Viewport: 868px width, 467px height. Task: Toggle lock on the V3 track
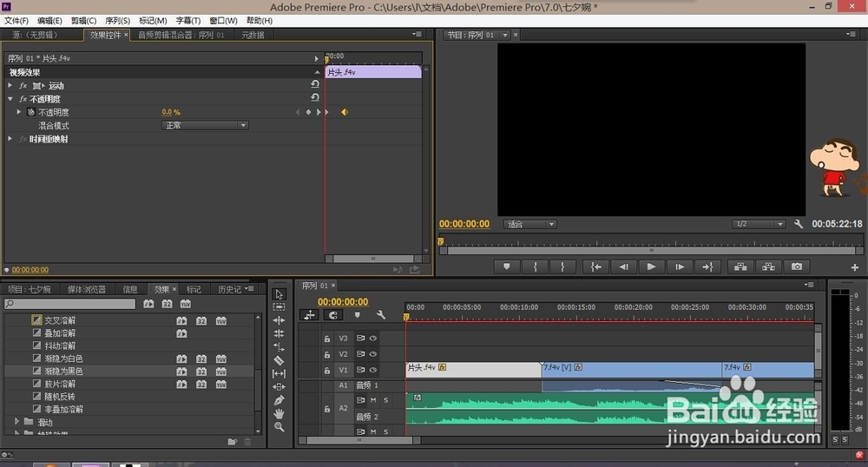(327, 339)
